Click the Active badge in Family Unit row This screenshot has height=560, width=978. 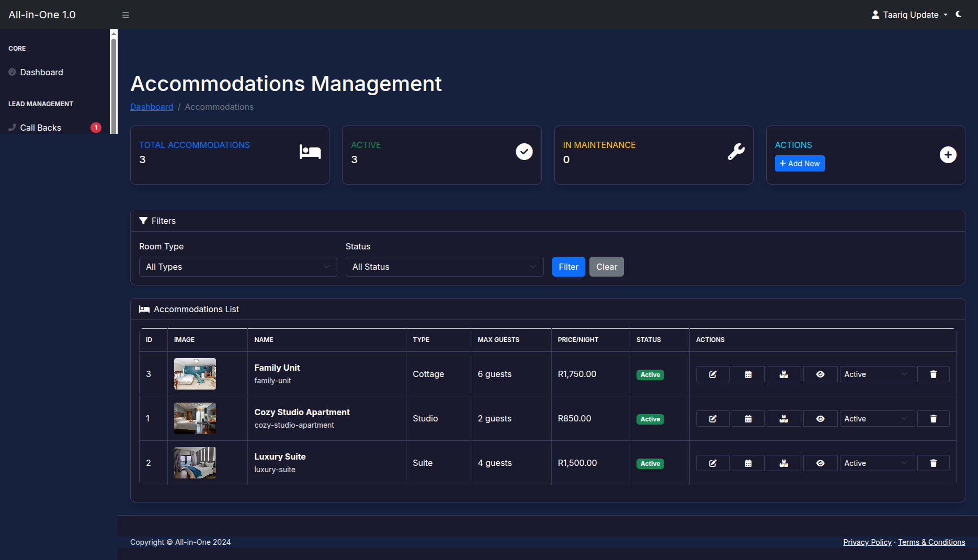[x=650, y=375]
